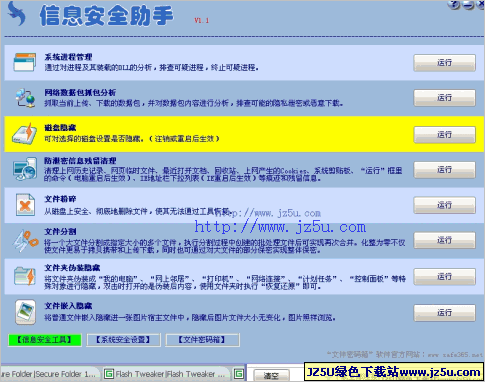The width and height of the screenshot is (485, 382).
Task: Click the 信息安全助手 title text
Action: click(x=107, y=16)
